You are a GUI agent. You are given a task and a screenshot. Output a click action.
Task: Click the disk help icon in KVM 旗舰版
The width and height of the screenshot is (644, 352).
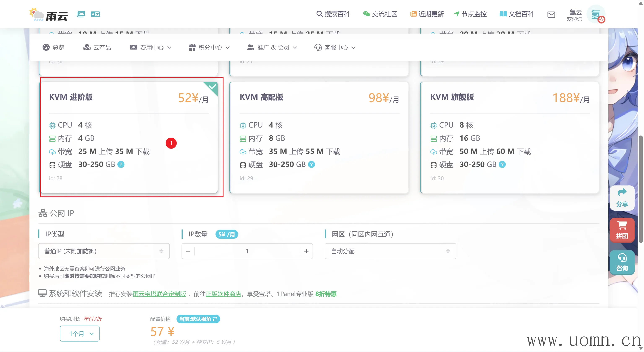point(502,164)
